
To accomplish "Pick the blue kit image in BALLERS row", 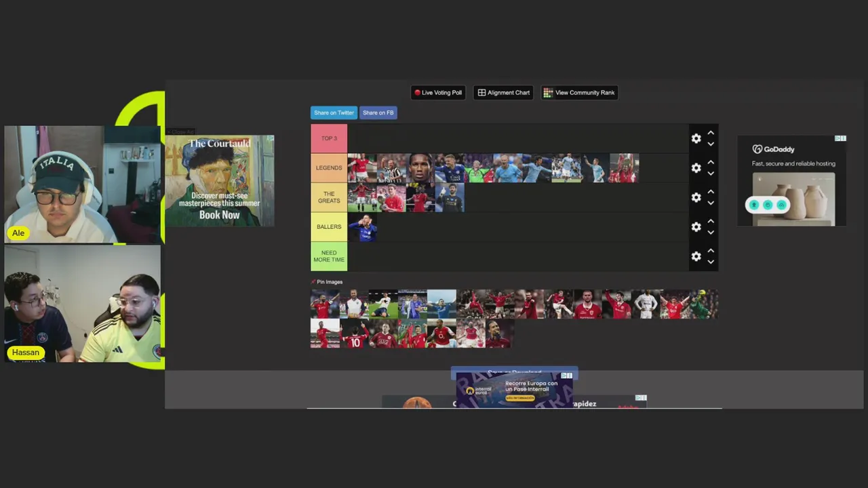I will 361,227.
